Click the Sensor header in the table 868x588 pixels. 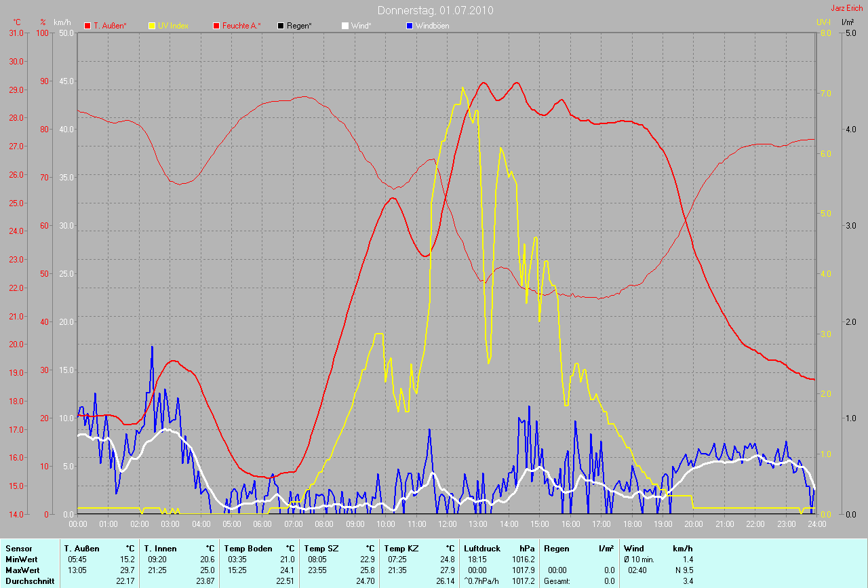[x=18, y=548]
